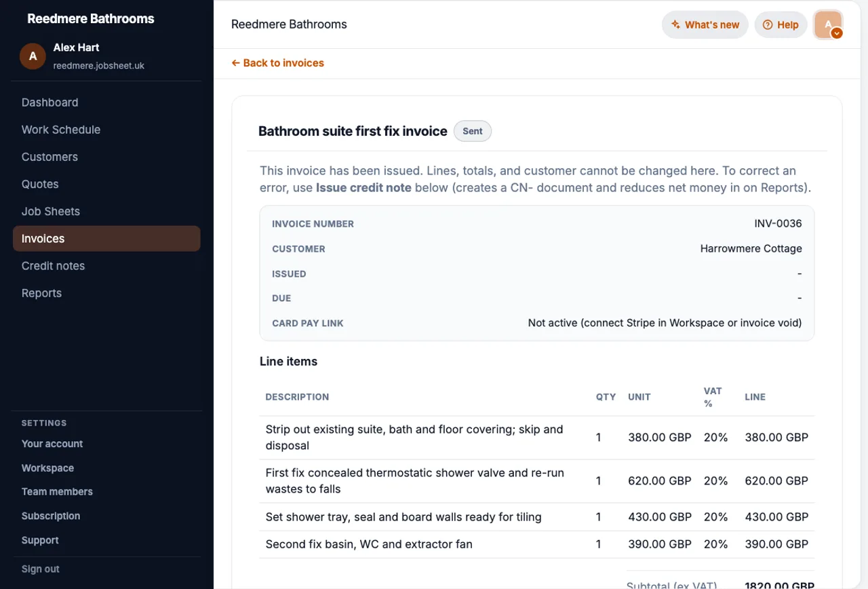Click Back to invoices link

click(x=277, y=63)
